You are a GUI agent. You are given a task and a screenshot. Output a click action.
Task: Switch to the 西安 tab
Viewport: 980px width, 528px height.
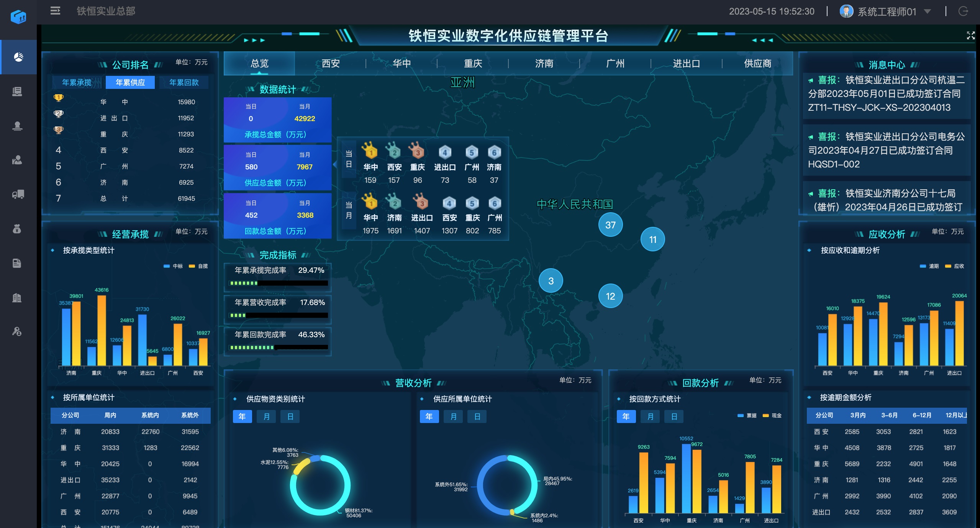click(x=331, y=63)
